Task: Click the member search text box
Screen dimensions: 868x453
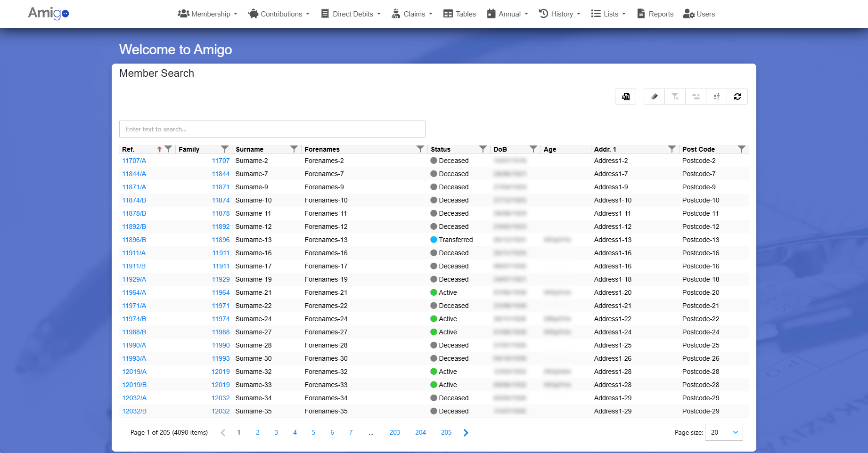Action: click(x=272, y=129)
